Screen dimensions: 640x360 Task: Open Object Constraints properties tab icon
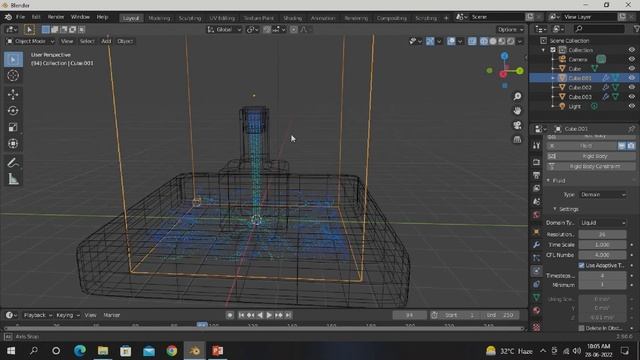(x=536, y=284)
